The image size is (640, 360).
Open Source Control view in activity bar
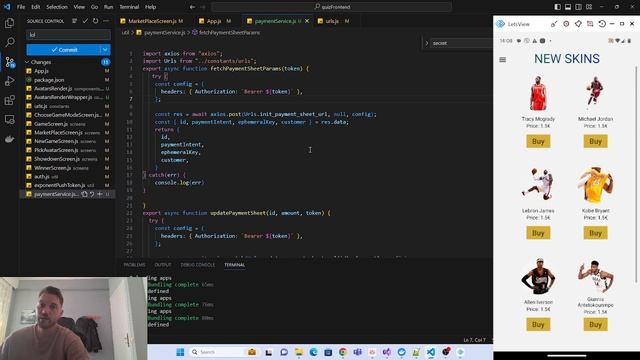(x=9, y=62)
